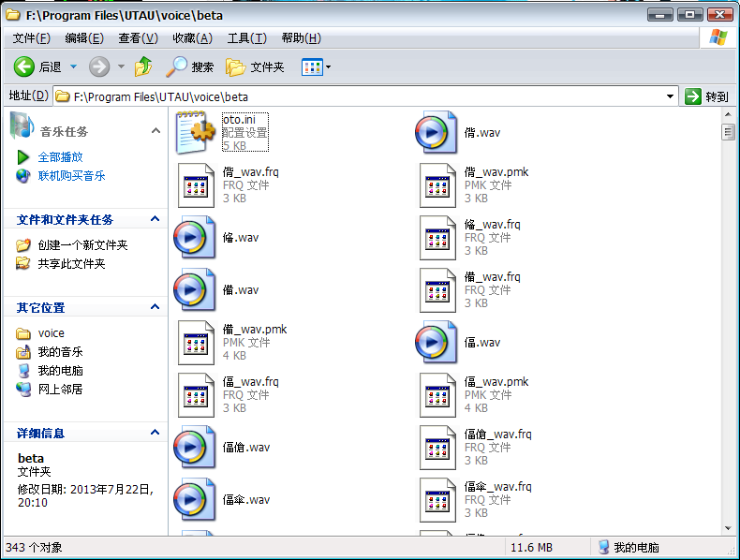Viewport: 740px width, 560px height.
Task: Select the 偪傖_wav.frq file icon
Action: pos(437,448)
